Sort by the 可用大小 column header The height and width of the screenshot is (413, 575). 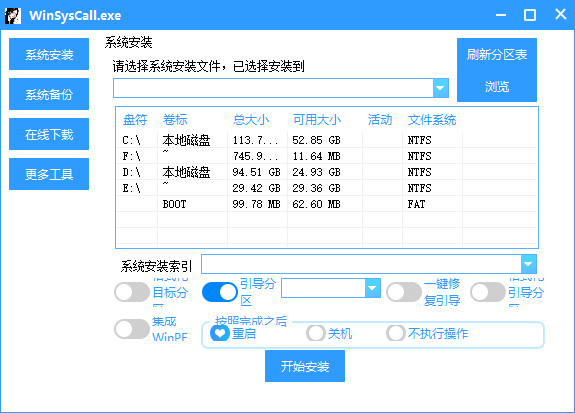(x=317, y=120)
